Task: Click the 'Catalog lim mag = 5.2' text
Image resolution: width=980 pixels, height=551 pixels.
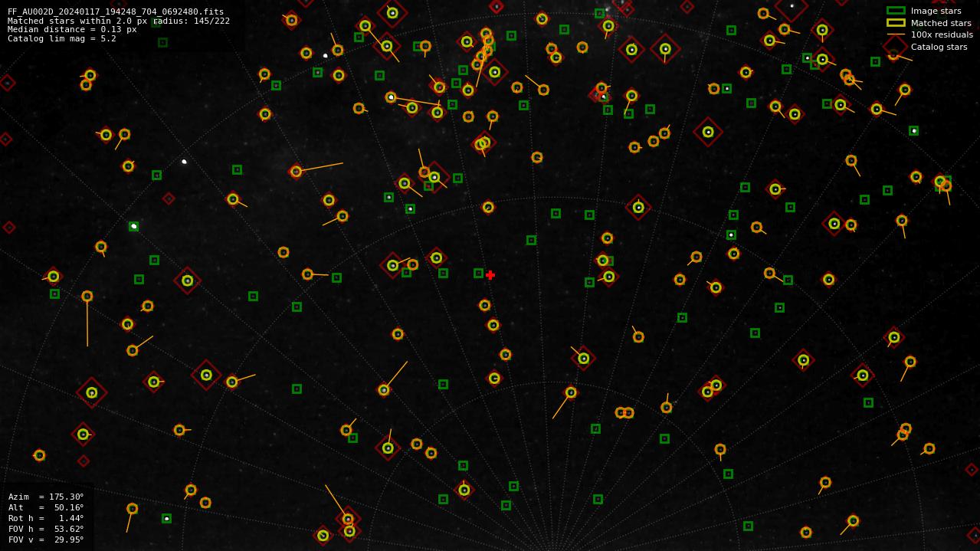Action: [62, 38]
